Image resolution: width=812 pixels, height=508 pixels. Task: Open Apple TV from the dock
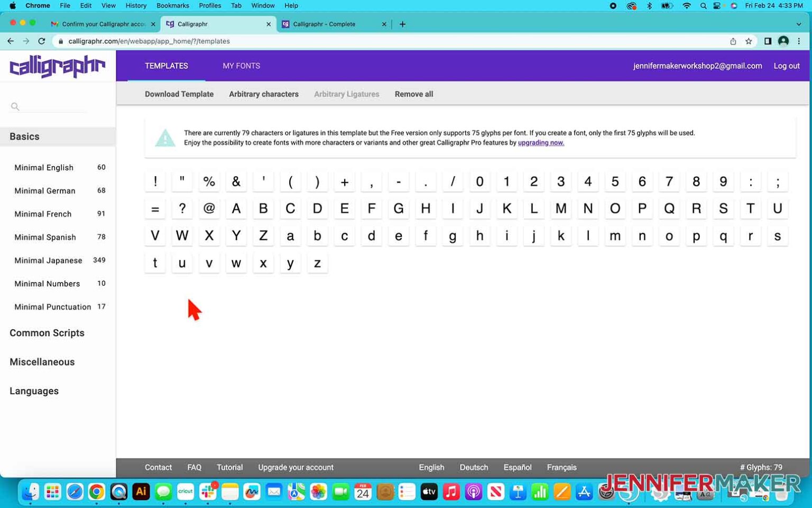pyautogui.click(x=429, y=492)
